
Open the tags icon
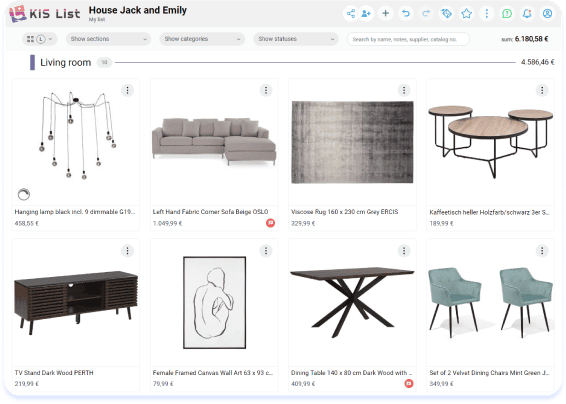(x=447, y=14)
